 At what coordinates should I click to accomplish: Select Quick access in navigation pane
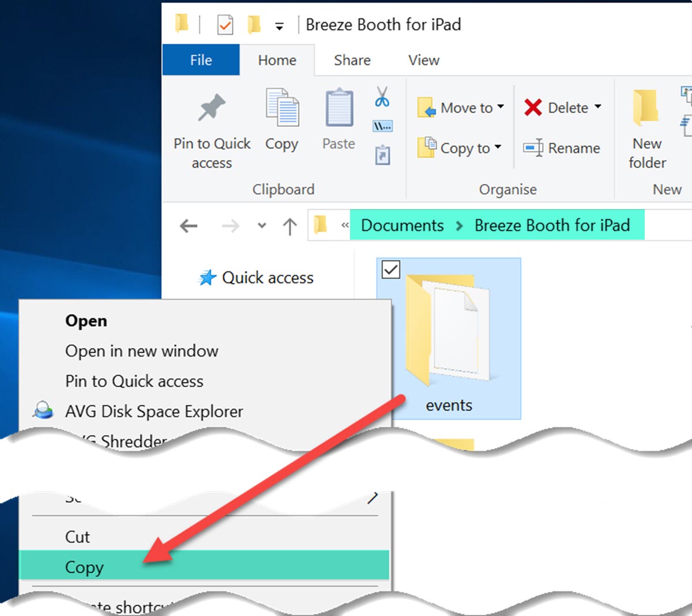(x=256, y=278)
